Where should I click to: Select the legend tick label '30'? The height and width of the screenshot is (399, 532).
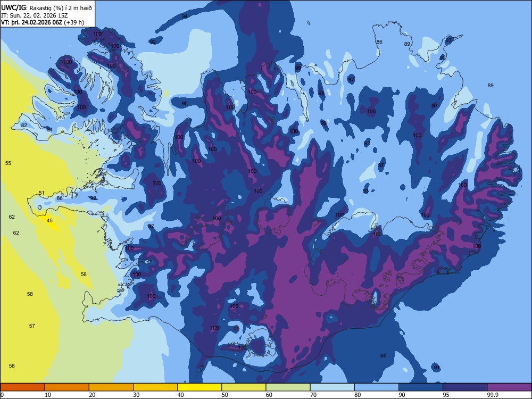click(x=136, y=395)
